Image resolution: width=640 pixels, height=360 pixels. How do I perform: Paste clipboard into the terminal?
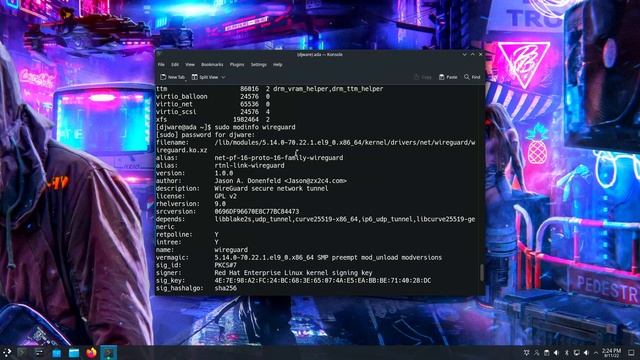[448, 77]
